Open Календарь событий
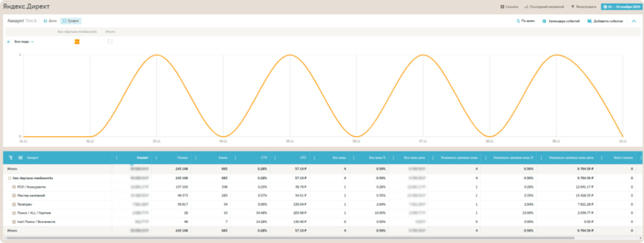The width and height of the screenshot is (644, 243). [x=560, y=21]
